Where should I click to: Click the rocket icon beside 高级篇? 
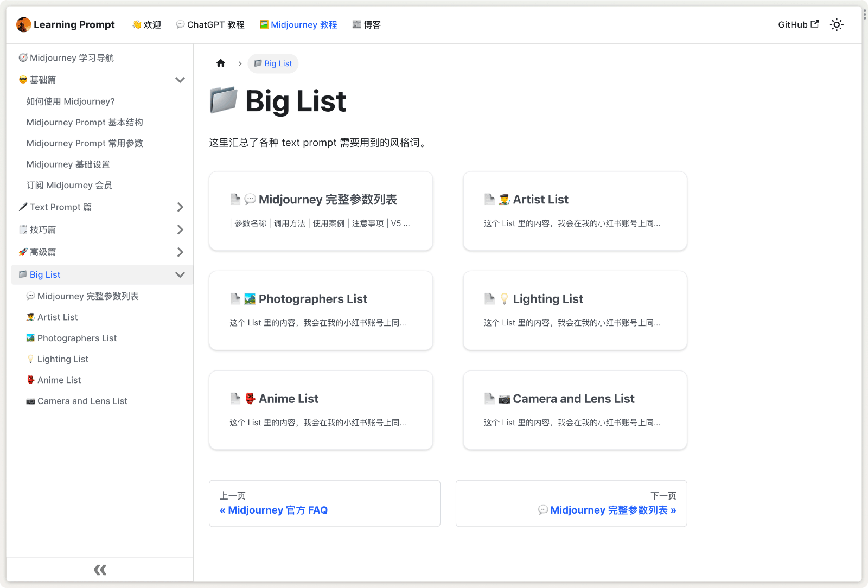pos(23,252)
